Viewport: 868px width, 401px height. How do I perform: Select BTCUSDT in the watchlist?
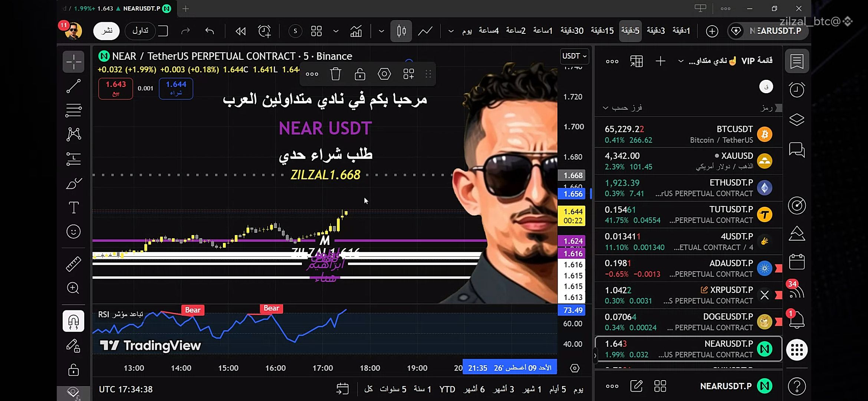pos(688,134)
